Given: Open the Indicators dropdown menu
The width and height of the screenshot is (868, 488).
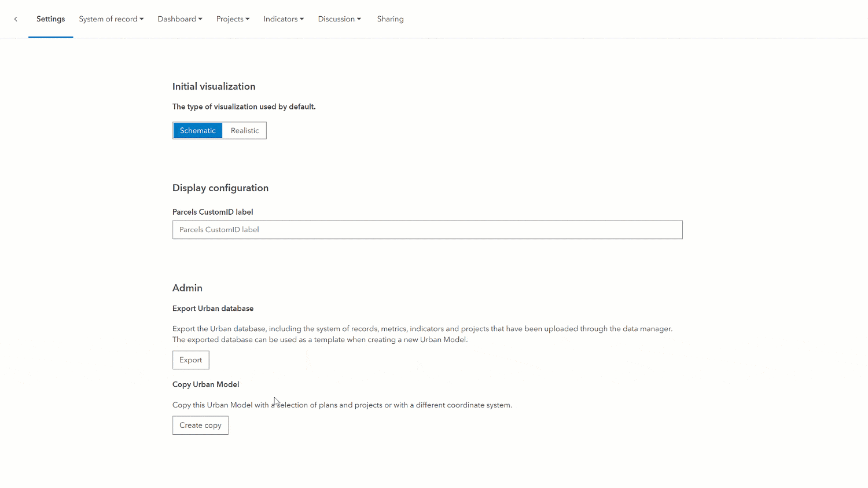Looking at the screenshot, I should (284, 19).
